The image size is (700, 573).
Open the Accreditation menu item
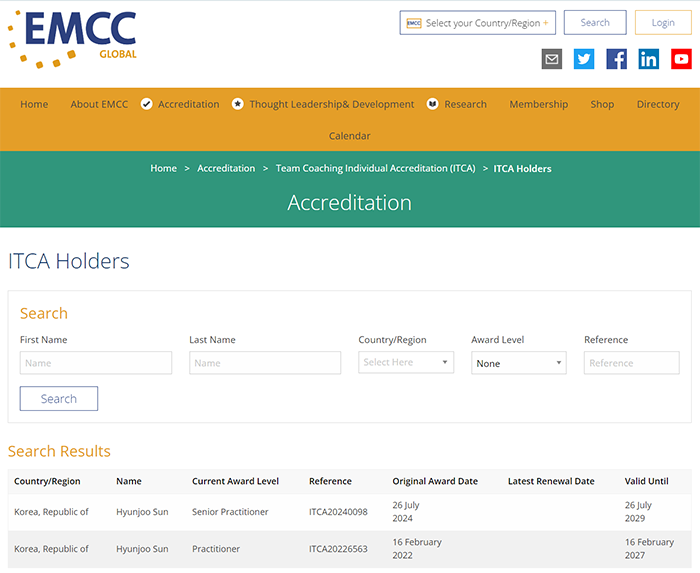(188, 104)
